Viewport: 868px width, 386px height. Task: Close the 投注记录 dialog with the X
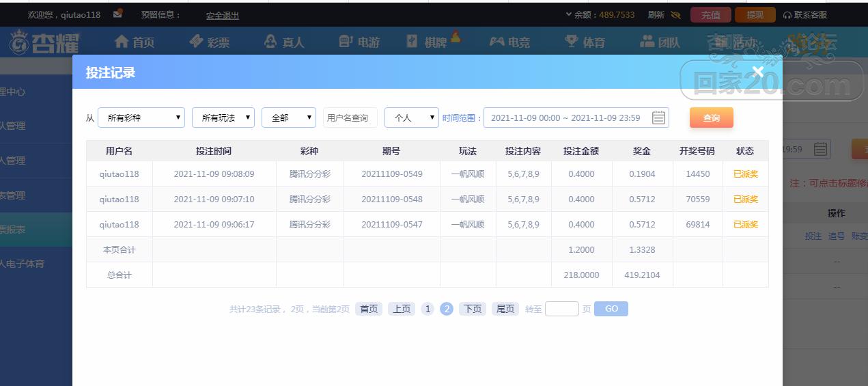point(757,72)
